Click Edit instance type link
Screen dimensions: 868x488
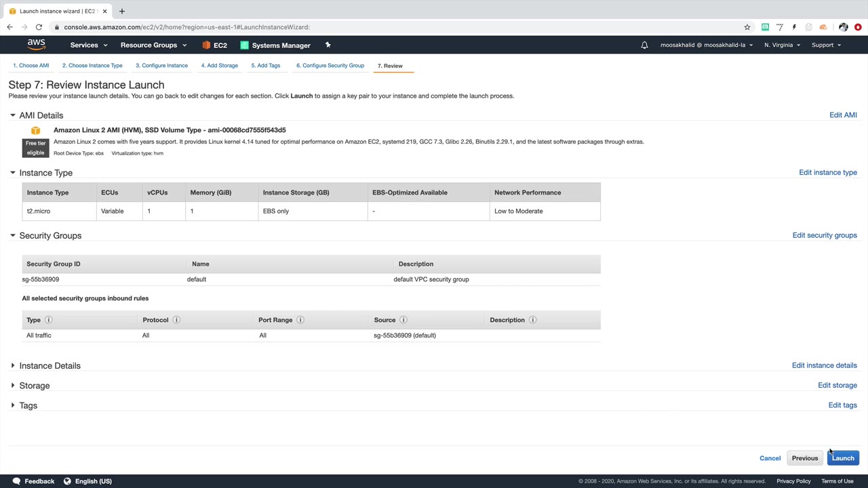[828, 172]
